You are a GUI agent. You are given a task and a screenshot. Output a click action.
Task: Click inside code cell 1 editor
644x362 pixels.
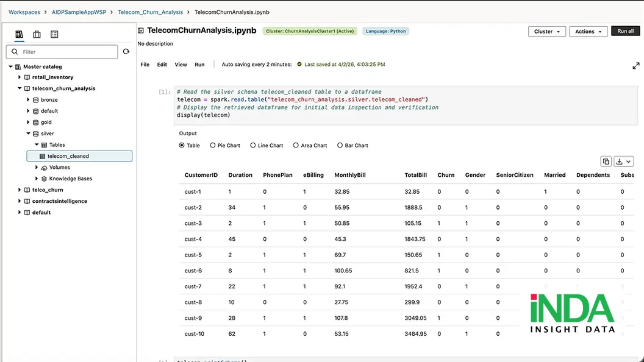tap(406, 105)
